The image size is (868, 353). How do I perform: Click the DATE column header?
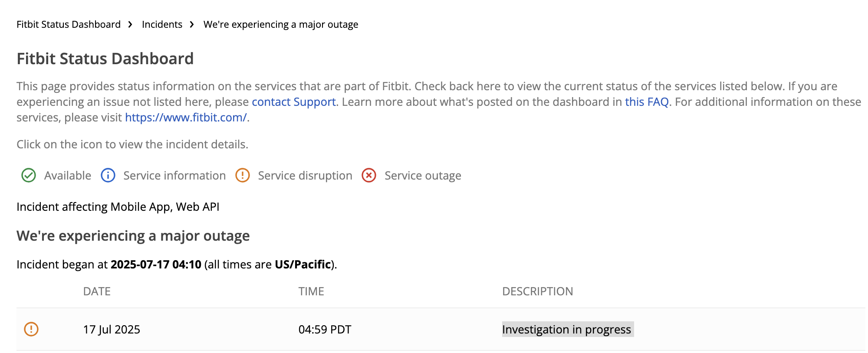point(97,291)
